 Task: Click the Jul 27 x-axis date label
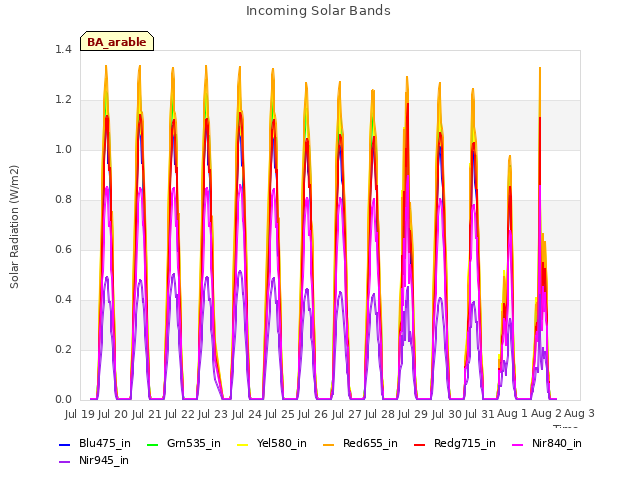point(347,414)
